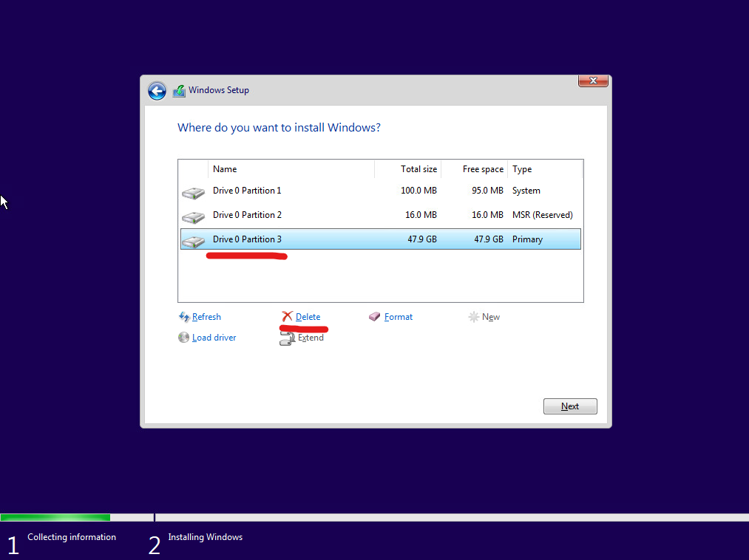Click the Refresh arrows icon
Viewport: 749px width, 560px height.
[184, 316]
